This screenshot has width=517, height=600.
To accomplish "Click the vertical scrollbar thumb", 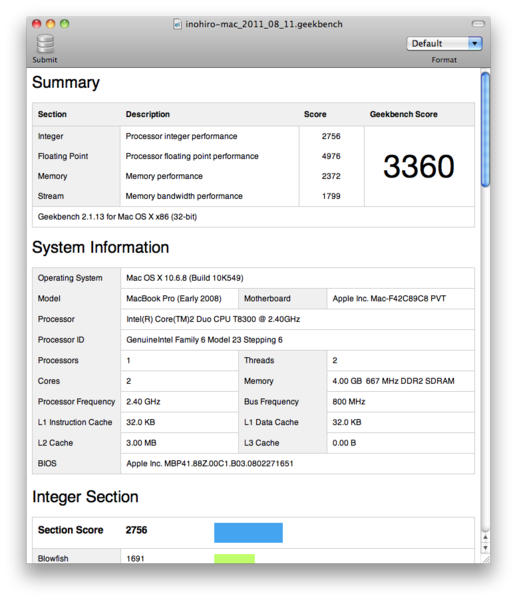I will [x=485, y=129].
